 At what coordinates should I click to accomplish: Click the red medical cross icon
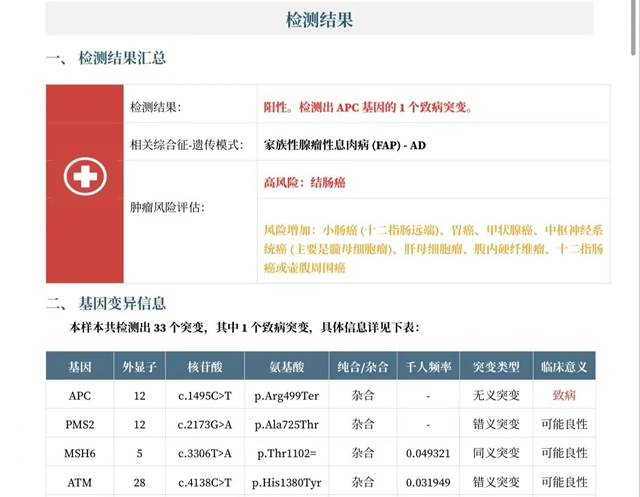pyautogui.click(x=85, y=178)
